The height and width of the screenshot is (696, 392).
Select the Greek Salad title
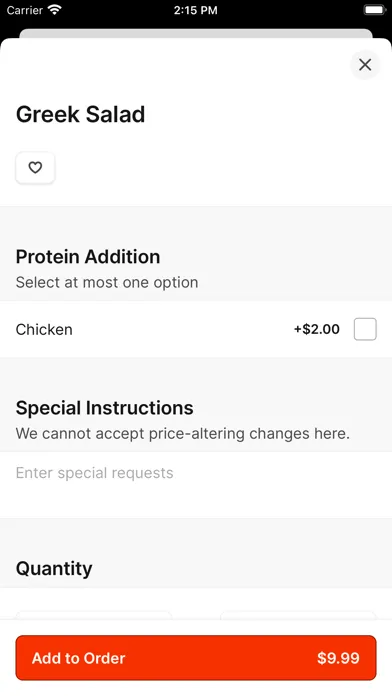[x=80, y=114]
